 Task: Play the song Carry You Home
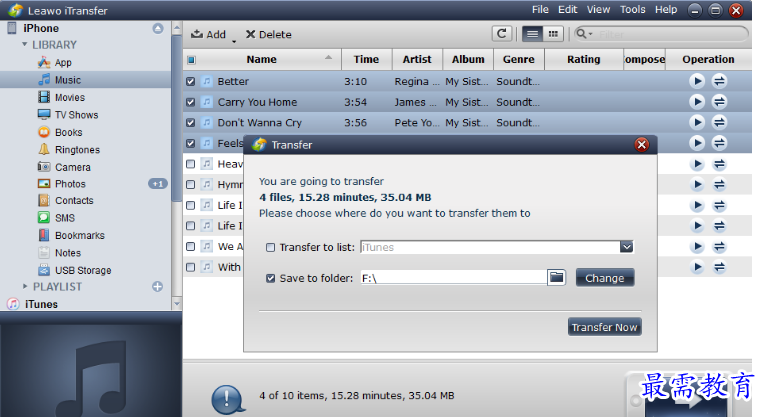(697, 102)
